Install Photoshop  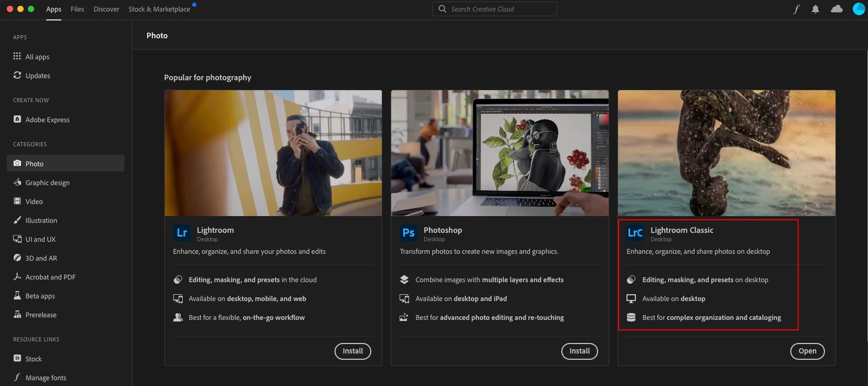[580, 351]
